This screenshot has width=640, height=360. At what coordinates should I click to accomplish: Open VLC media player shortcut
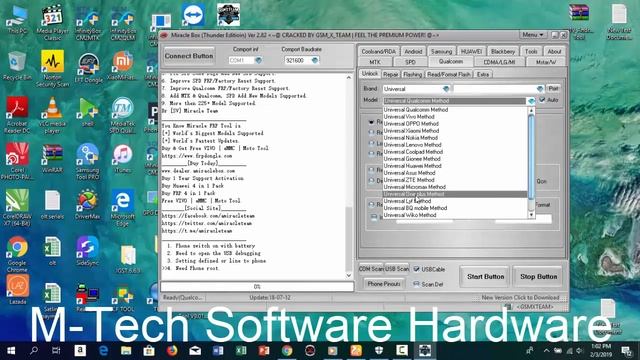click(x=52, y=116)
